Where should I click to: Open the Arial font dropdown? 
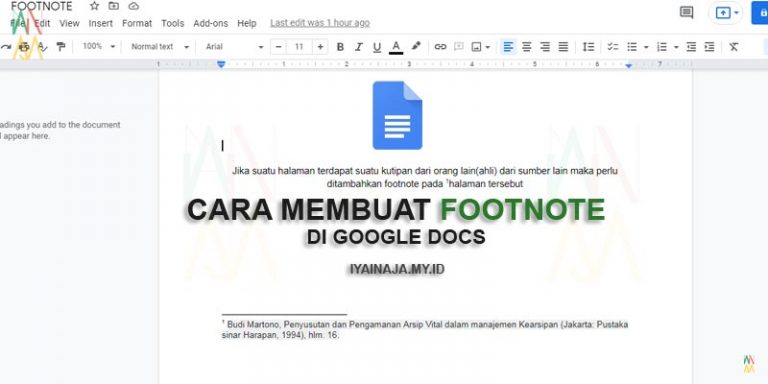[235, 47]
